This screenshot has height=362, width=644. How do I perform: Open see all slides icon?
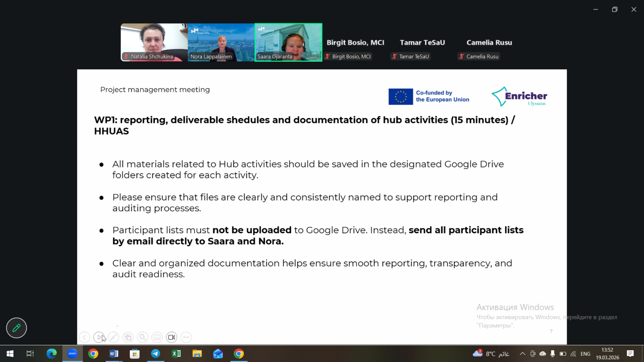pyautogui.click(x=128, y=337)
